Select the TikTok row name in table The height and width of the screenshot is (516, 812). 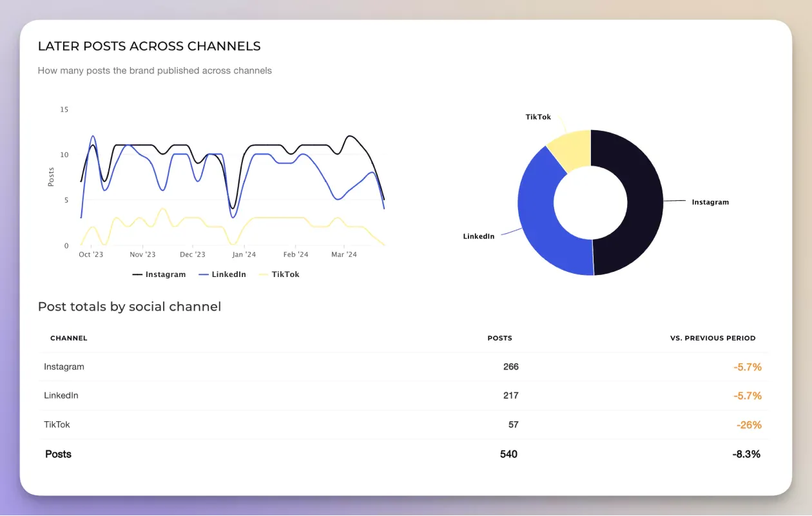(x=57, y=425)
